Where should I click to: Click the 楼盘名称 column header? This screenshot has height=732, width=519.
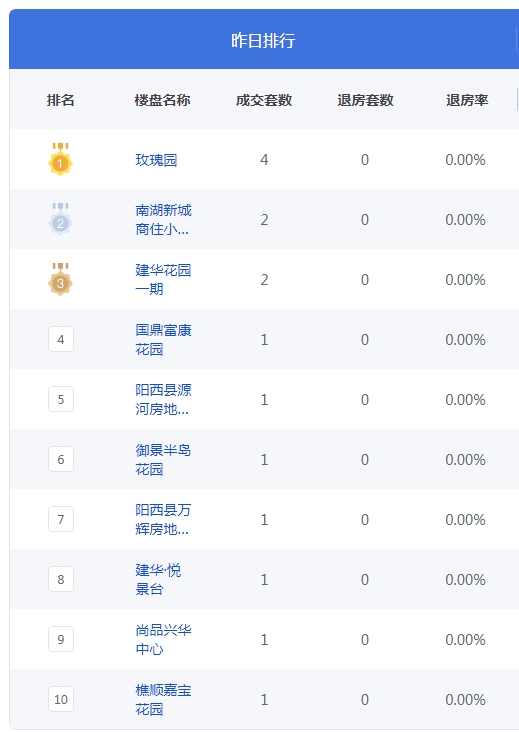coord(162,100)
